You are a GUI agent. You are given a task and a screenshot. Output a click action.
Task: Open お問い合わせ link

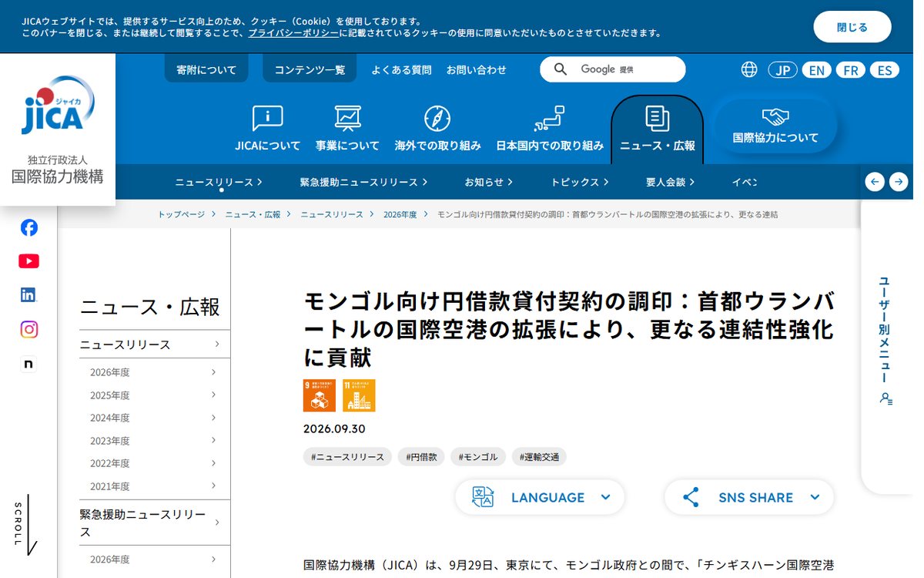coord(477,69)
